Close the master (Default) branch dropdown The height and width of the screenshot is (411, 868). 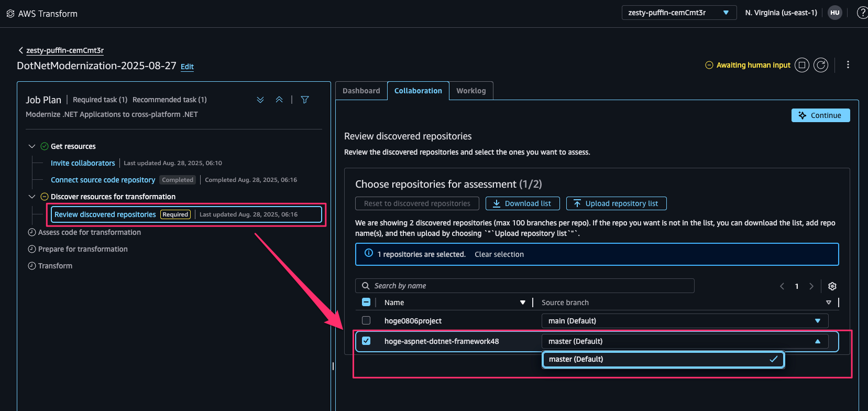point(685,341)
